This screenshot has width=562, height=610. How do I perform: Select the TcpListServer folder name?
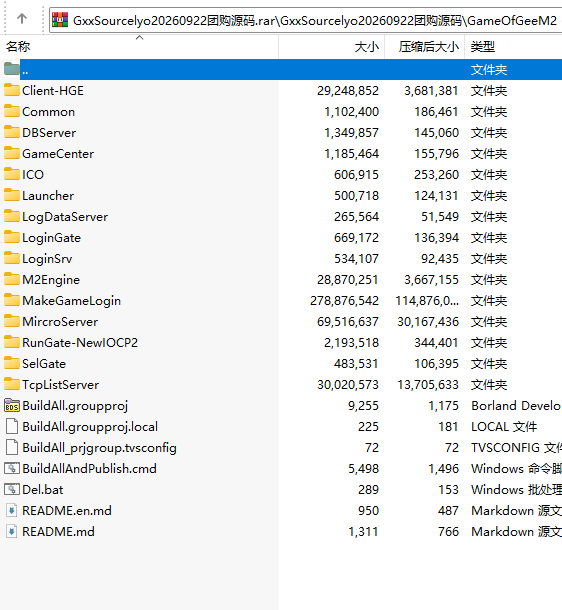(61, 385)
